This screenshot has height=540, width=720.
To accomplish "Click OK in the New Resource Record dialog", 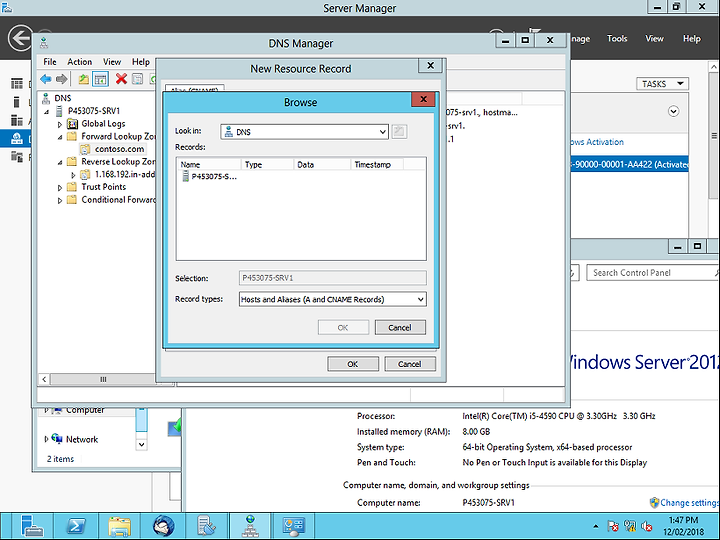I will 353,364.
